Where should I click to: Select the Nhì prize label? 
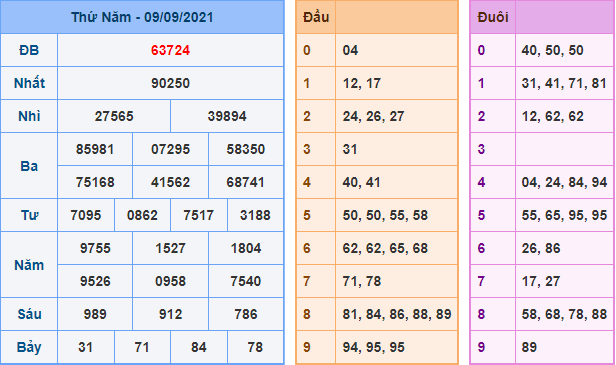[x=29, y=116]
